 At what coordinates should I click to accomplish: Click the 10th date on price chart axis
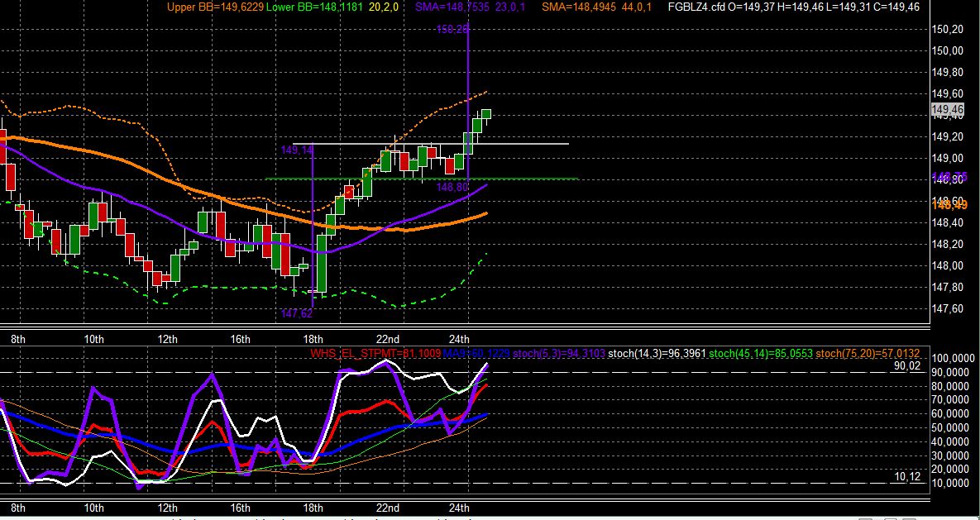(93, 339)
